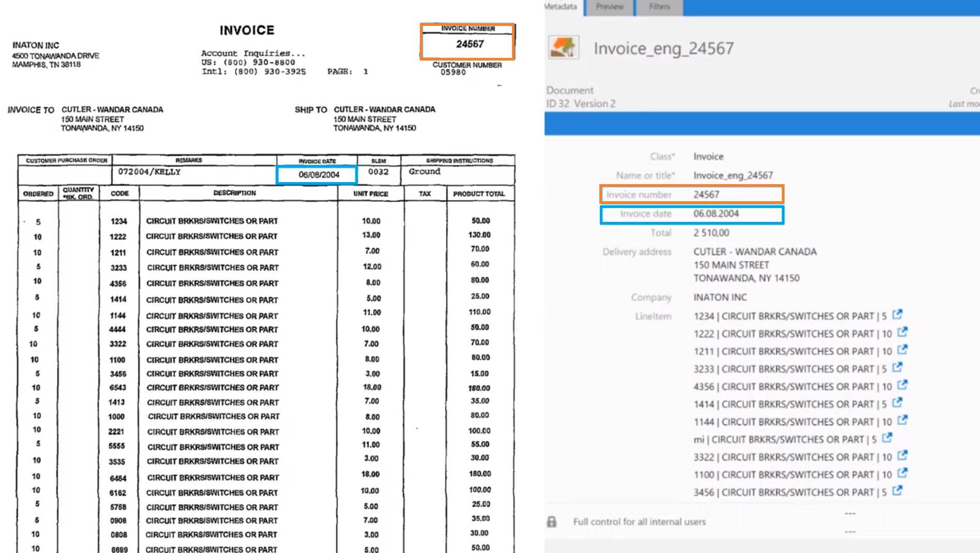Open external link icon beside item 3233
The height and width of the screenshot is (553, 980).
click(897, 367)
